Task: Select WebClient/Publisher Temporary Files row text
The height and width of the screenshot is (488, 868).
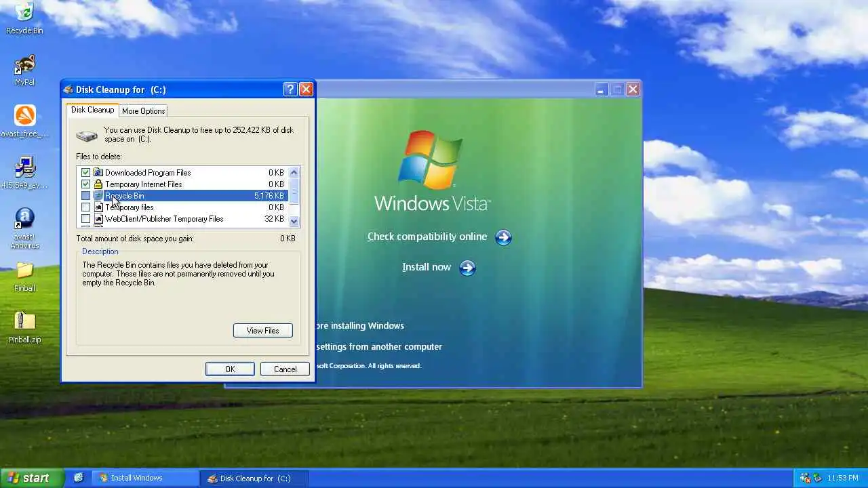Action: point(164,219)
